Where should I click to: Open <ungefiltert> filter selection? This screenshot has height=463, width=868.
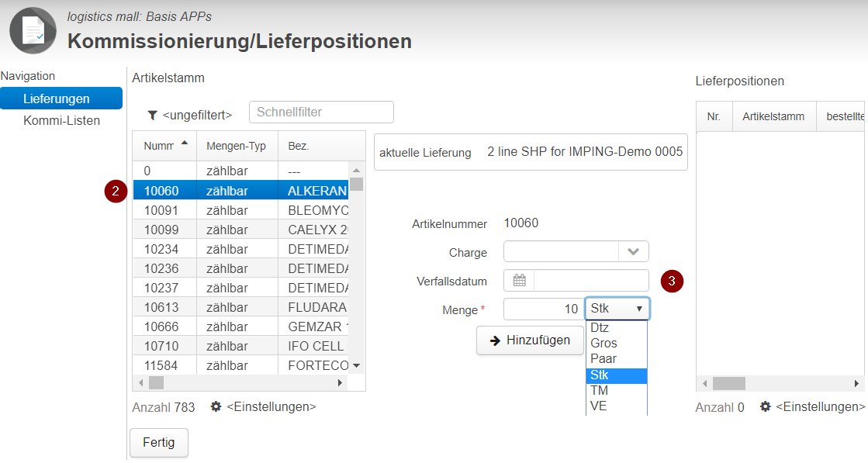[197, 115]
